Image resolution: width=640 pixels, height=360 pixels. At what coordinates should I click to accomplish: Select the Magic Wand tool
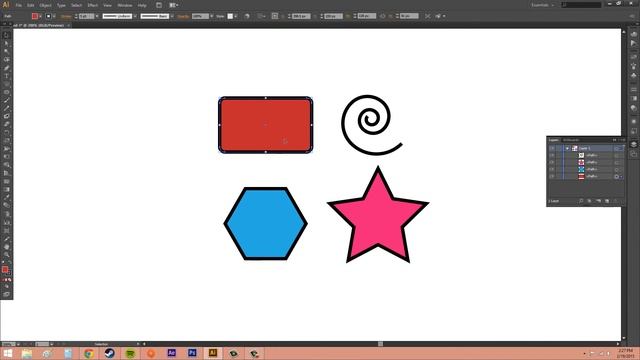pos(7,52)
